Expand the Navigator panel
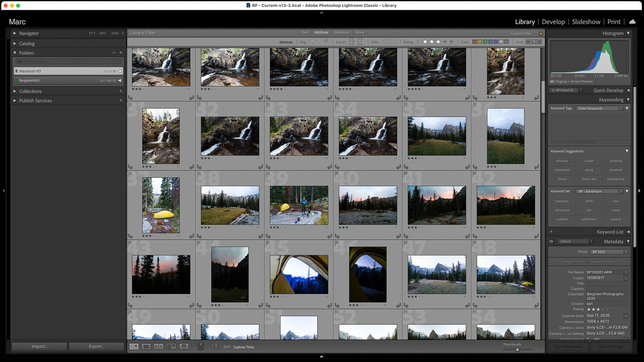This screenshot has height=362, width=644. pyautogui.click(x=15, y=33)
